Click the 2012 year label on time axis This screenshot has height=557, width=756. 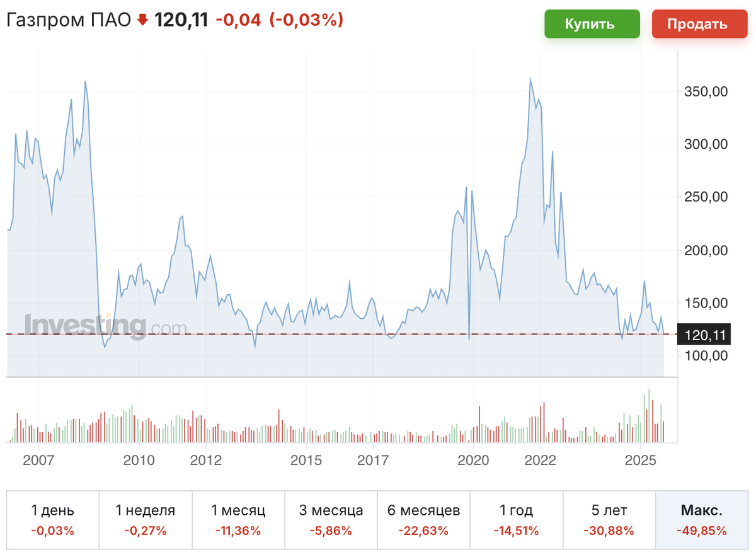206,460
